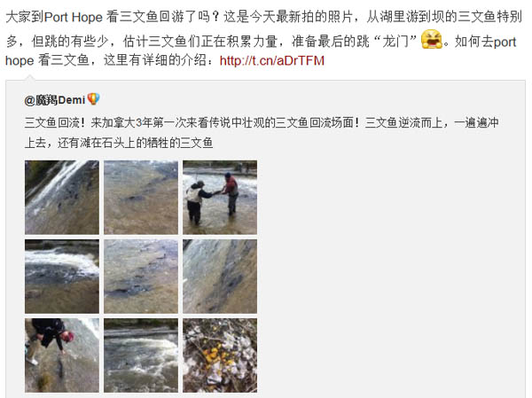Image resolution: width=532 pixels, height=398 pixels.
Task: Click the text "hope 看三文鱼" line
Action: tap(47, 61)
